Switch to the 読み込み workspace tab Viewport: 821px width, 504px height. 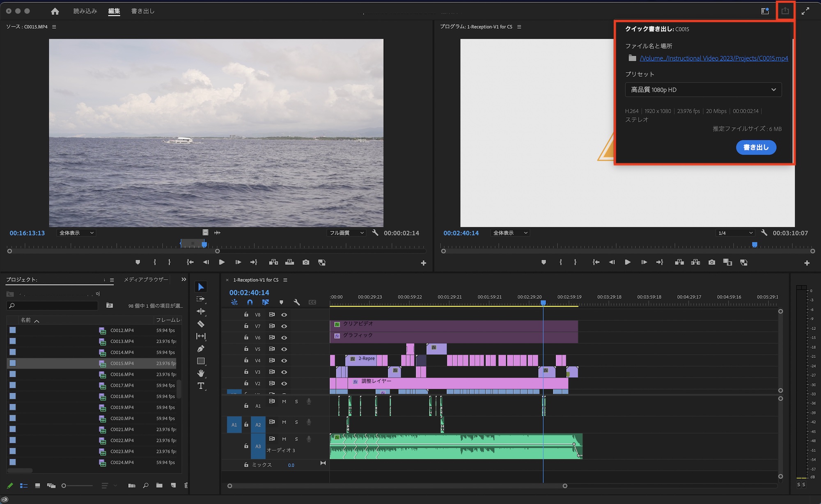85,11
